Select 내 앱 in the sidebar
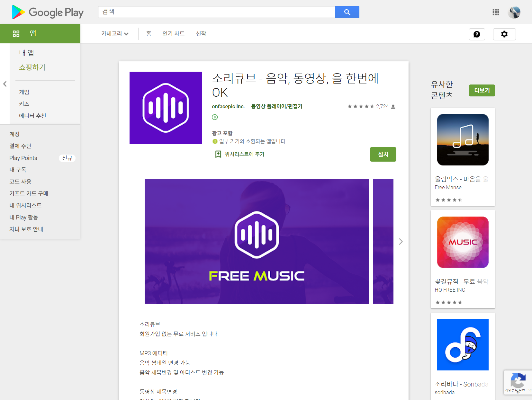The width and height of the screenshot is (532, 400). (x=26, y=53)
